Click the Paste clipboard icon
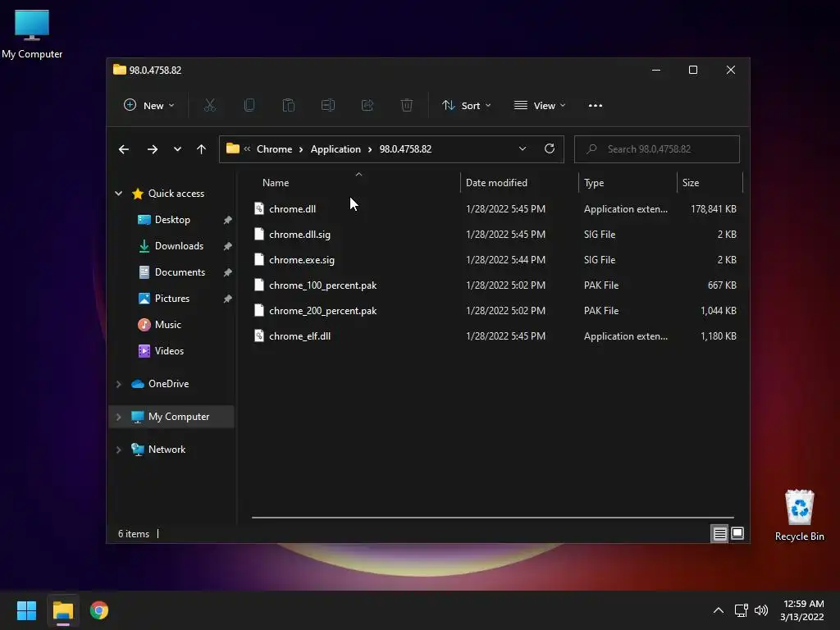Viewport: 840px width, 630px height. coord(288,106)
